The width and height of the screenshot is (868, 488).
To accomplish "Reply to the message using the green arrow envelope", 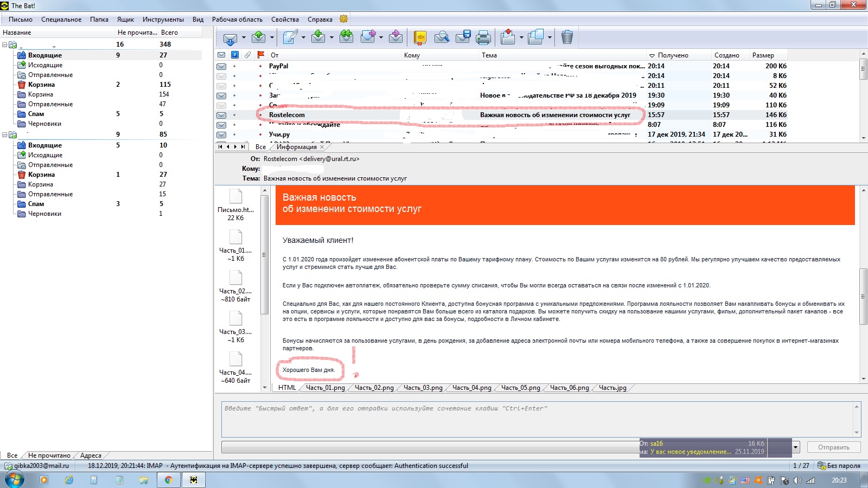I will tap(318, 37).
